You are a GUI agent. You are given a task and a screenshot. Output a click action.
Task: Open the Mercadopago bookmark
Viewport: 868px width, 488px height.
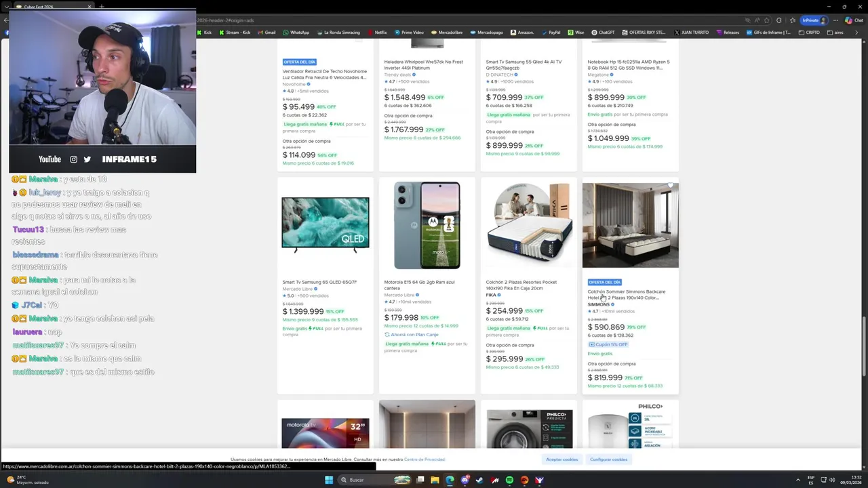[486, 33]
